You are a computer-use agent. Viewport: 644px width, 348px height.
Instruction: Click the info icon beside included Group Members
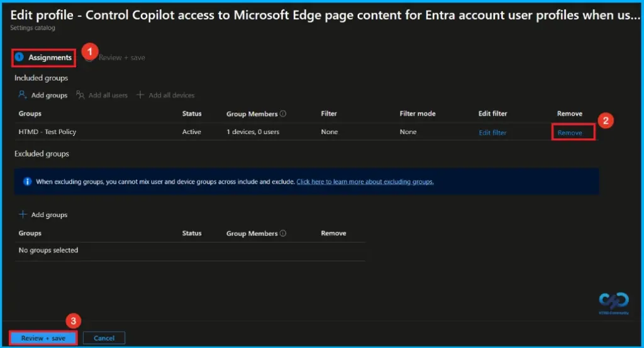pyautogui.click(x=283, y=114)
